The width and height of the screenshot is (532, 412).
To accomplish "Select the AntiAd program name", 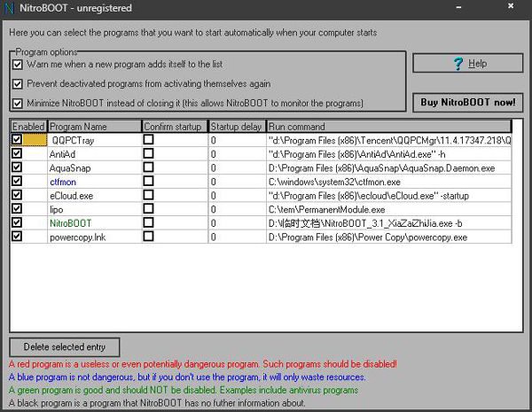I will [x=62, y=154].
